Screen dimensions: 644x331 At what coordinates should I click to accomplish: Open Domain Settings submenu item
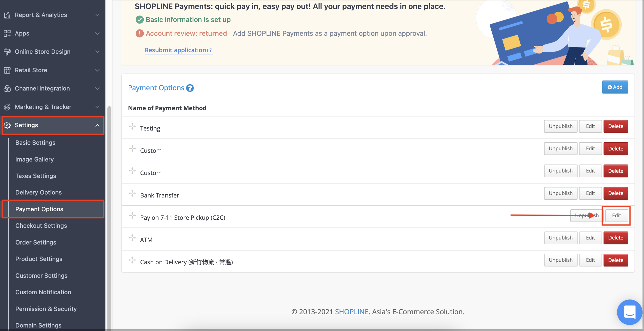(38, 325)
